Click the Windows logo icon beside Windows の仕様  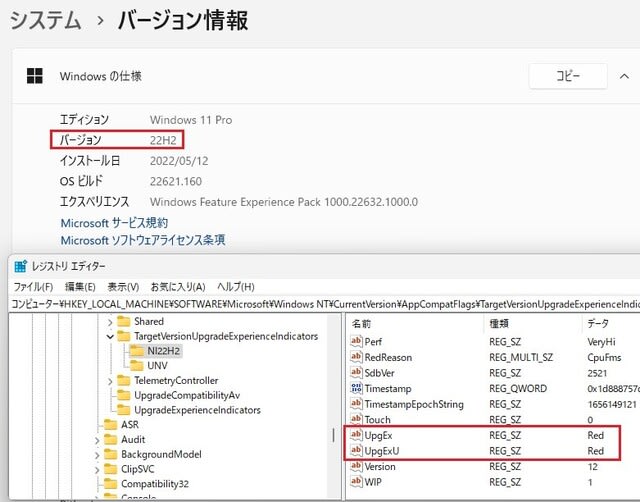pos(35,76)
